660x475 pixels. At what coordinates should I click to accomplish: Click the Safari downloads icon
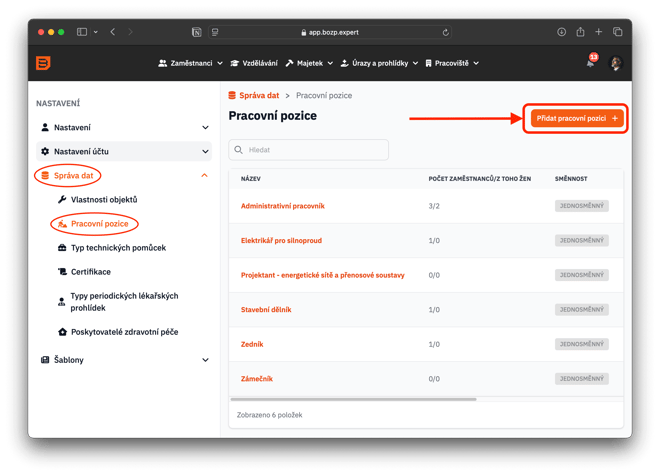[x=561, y=32]
